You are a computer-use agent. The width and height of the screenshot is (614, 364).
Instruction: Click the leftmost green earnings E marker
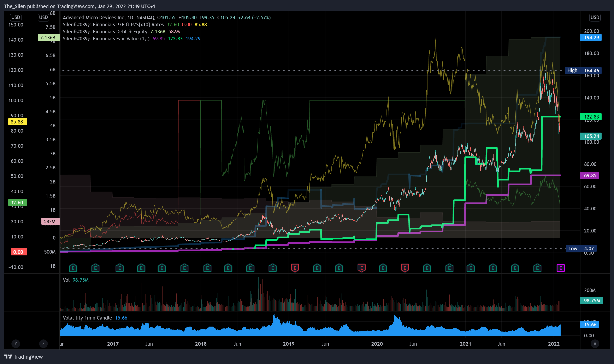pos(73,268)
